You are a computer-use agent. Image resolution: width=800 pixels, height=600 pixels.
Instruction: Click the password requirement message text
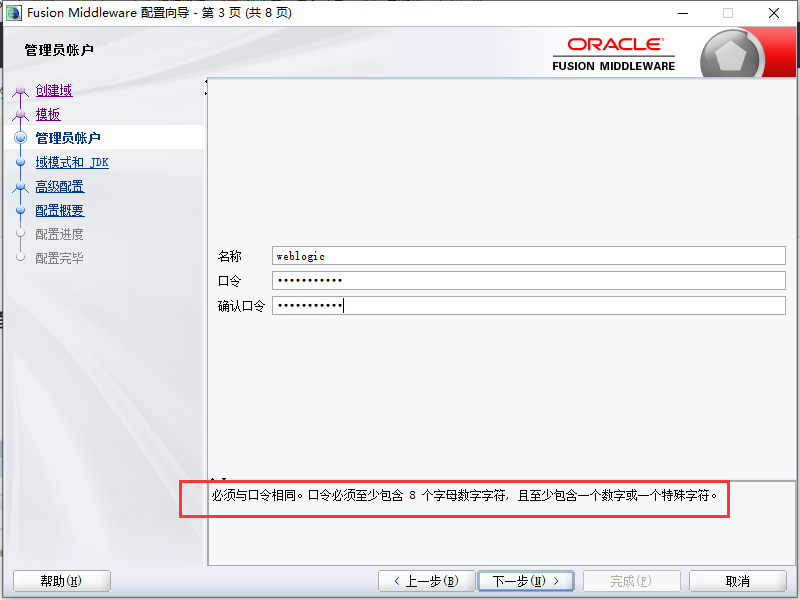click(x=465, y=495)
